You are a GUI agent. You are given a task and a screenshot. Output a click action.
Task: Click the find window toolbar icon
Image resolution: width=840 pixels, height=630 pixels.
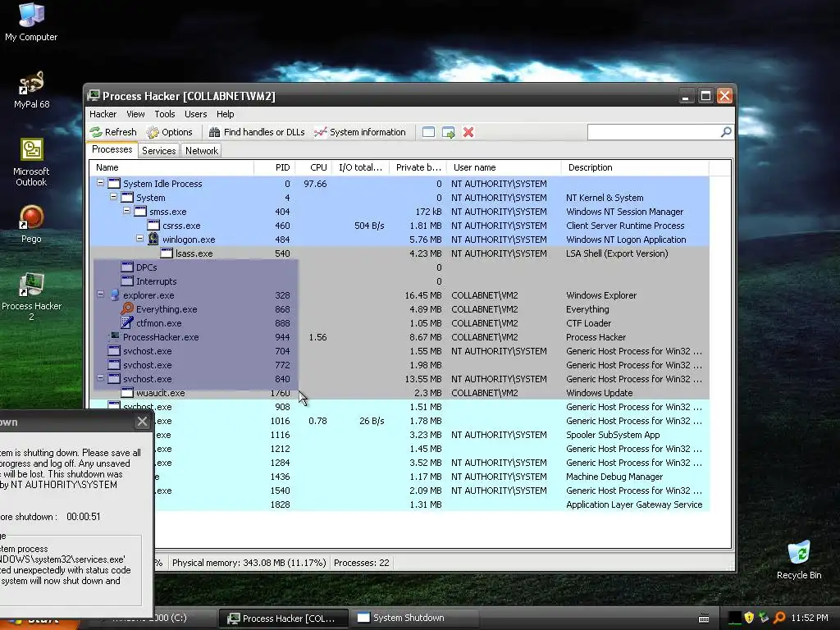428,132
